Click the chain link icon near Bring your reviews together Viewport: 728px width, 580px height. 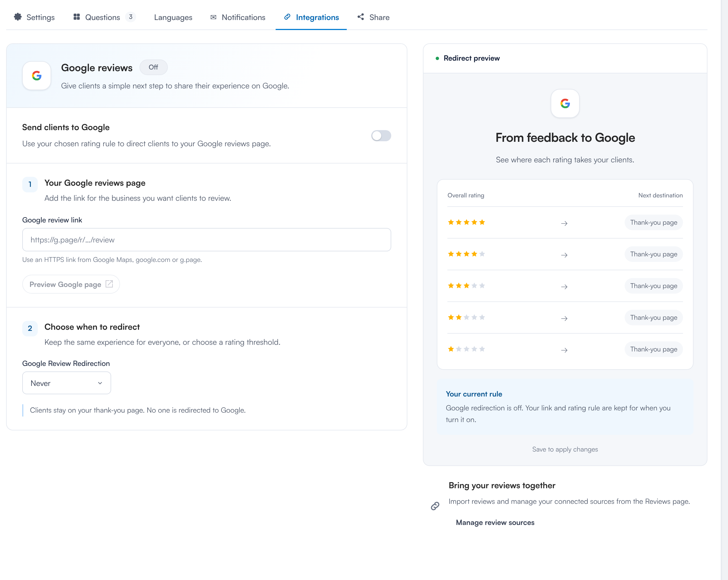click(x=435, y=506)
